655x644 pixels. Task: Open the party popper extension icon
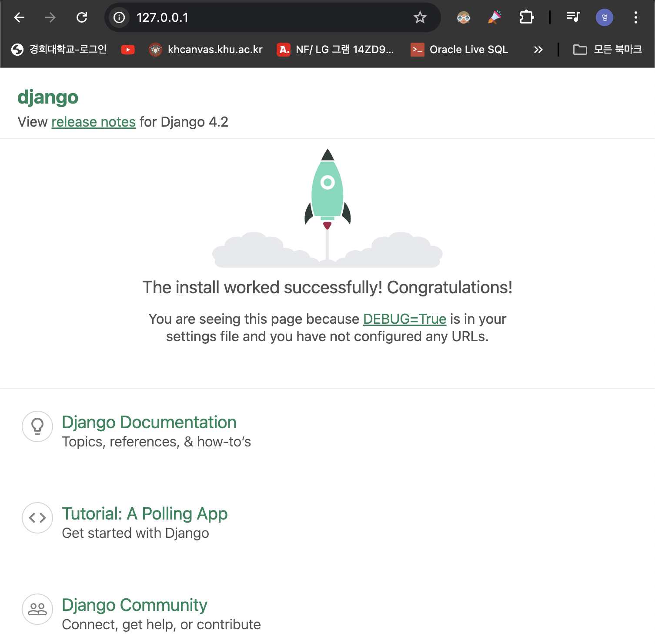pos(495,17)
